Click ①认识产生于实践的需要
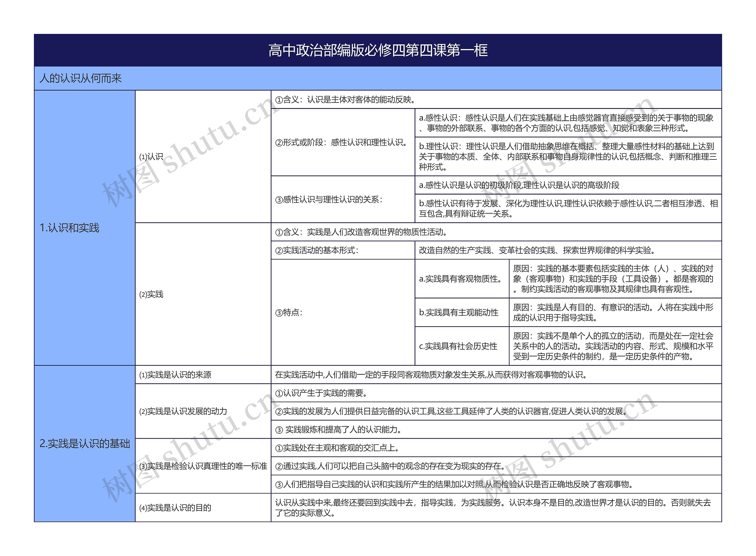Viewport: 756px width, 556px height. [496, 393]
